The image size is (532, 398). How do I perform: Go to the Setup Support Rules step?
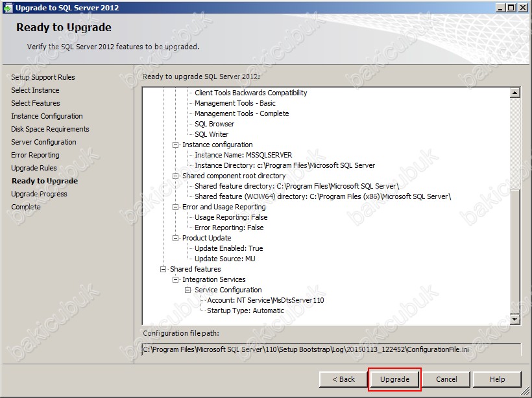[x=43, y=77]
